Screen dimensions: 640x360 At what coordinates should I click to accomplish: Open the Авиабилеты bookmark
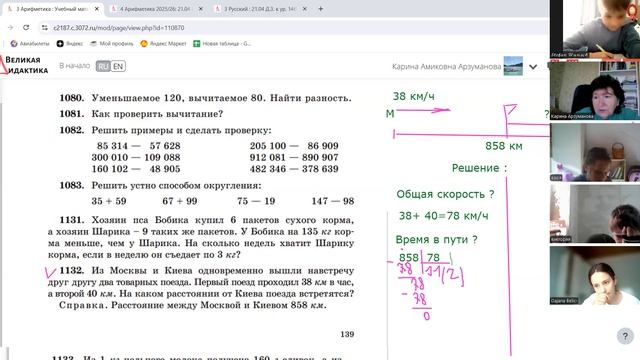[30, 43]
